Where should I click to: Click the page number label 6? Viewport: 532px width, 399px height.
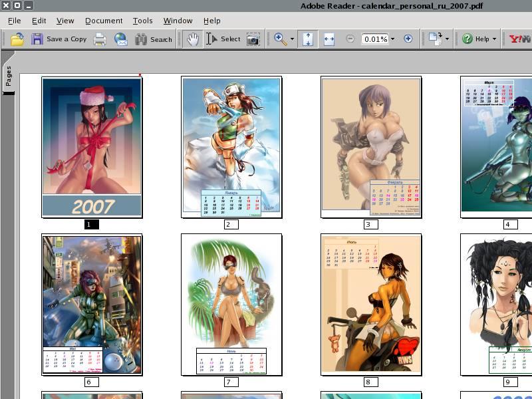click(92, 382)
